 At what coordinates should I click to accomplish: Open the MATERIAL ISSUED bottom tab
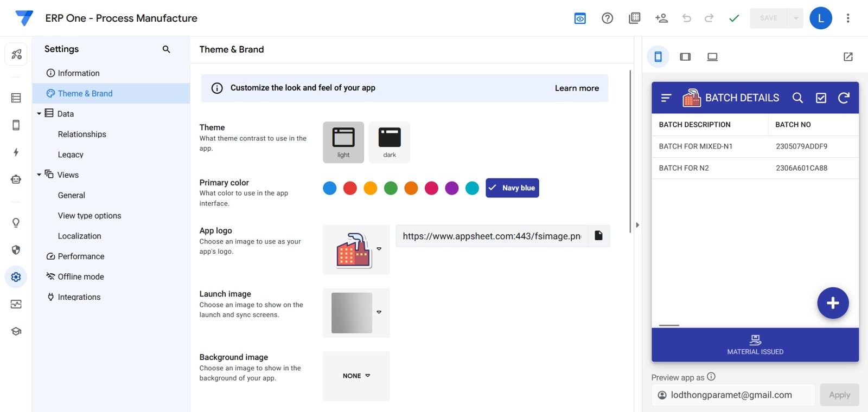click(x=755, y=345)
